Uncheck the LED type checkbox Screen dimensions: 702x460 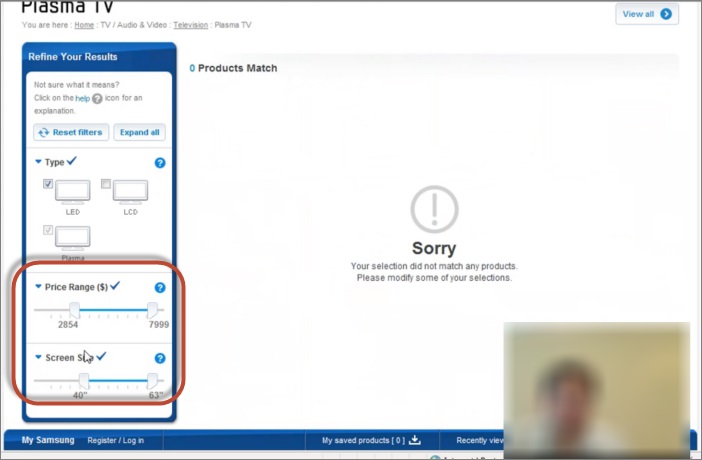[x=48, y=184]
